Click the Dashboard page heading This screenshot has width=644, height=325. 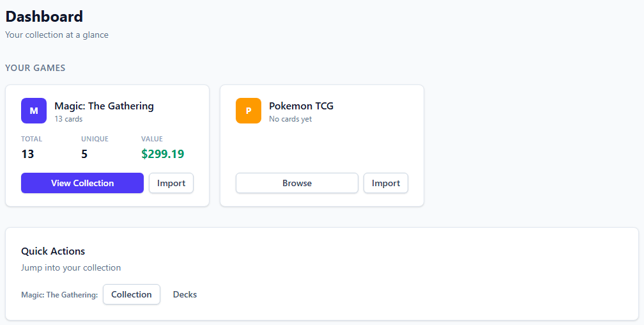tap(44, 17)
